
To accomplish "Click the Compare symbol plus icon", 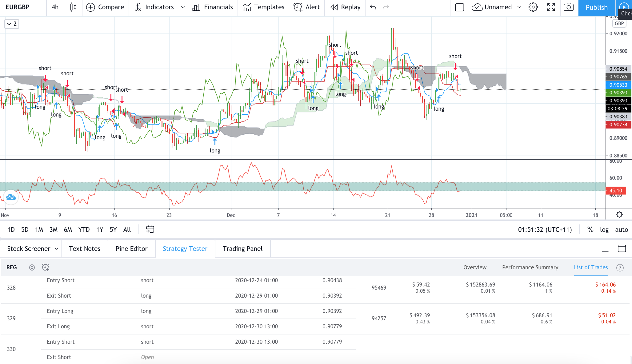I will 90,7.
